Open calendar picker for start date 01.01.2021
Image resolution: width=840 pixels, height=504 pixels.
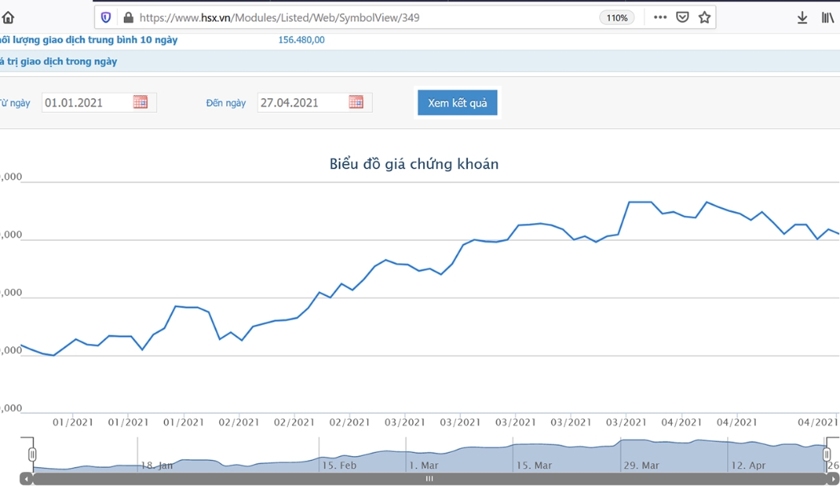click(140, 102)
